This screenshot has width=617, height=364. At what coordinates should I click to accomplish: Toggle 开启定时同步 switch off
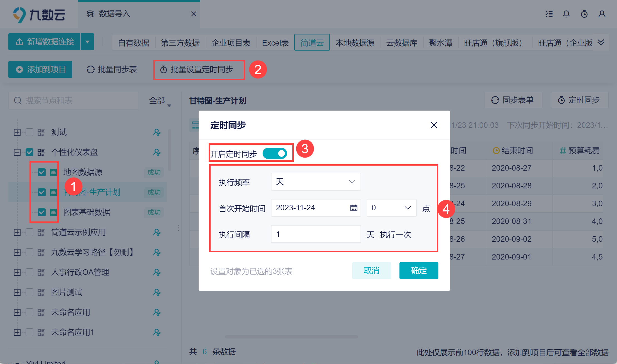(275, 153)
